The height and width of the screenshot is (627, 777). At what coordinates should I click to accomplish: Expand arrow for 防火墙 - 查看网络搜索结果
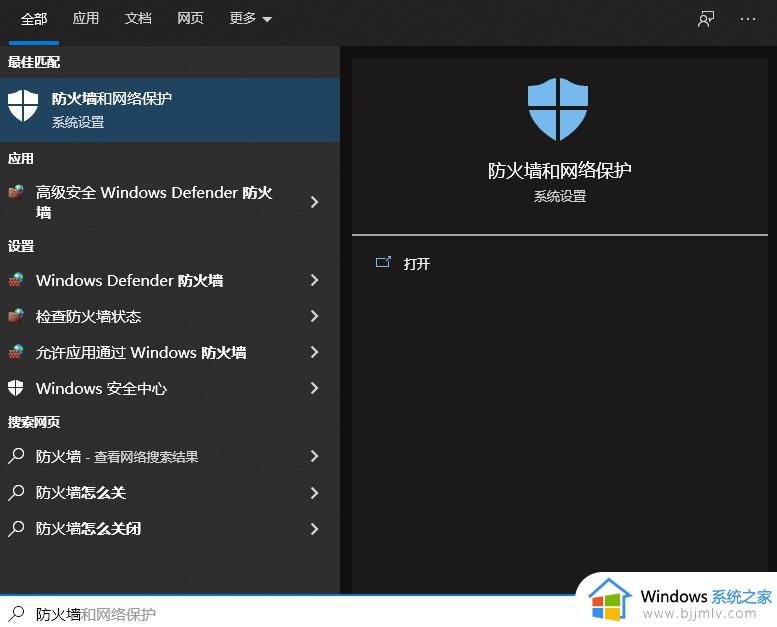(314, 456)
